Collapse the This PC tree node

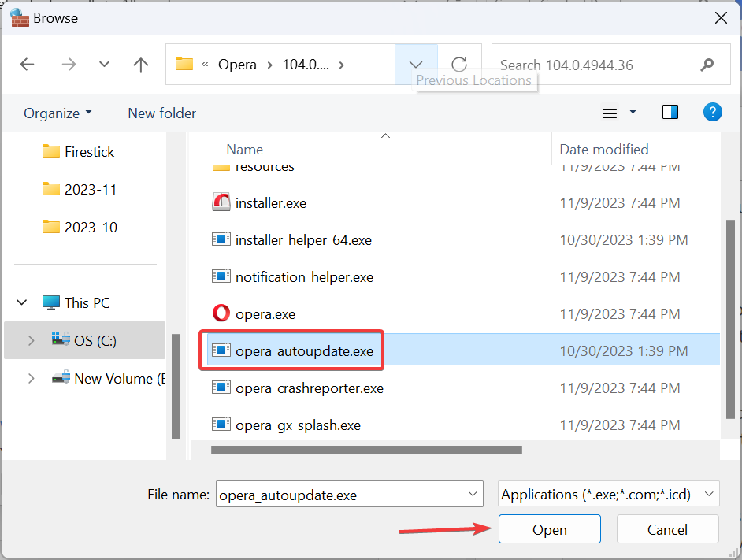pos(22,302)
